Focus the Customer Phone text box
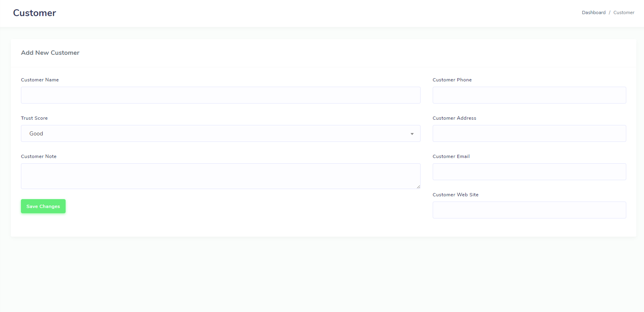The width and height of the screenshot is (644, 312). pyautogui.click(x=529, y=95)
